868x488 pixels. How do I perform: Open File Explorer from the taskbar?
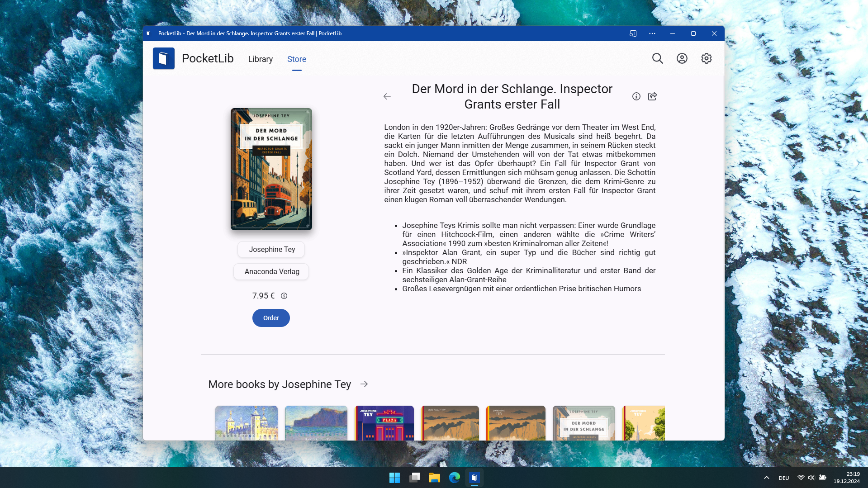435,478
